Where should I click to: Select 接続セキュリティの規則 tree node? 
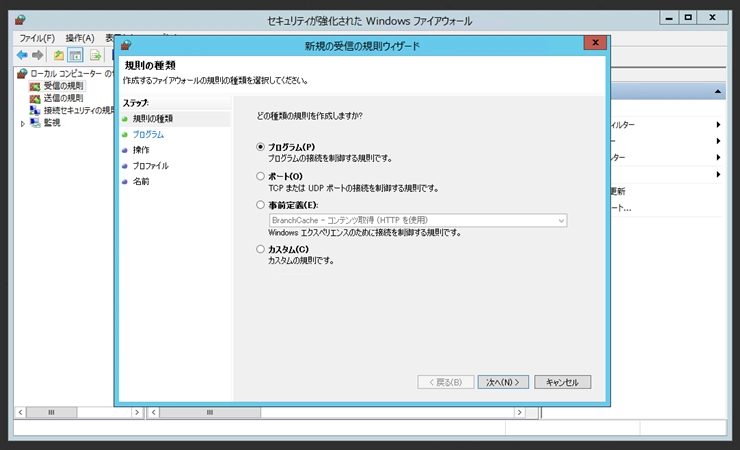[x=78, y=110]
